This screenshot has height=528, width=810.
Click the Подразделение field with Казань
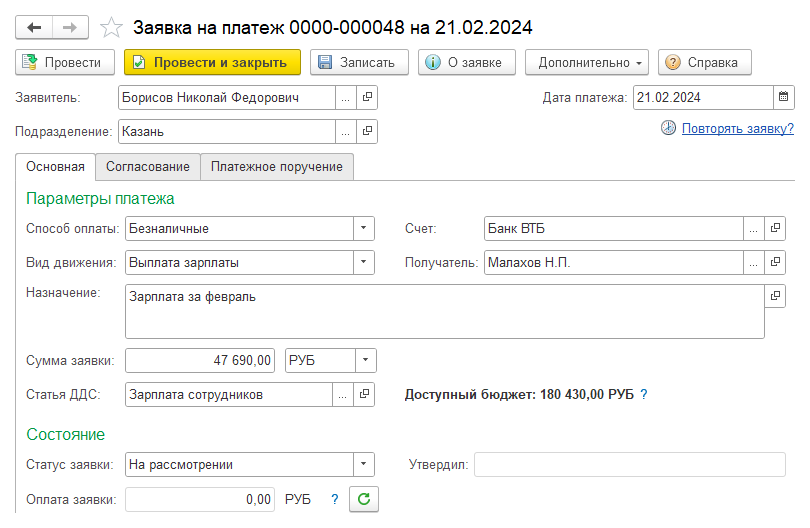pyautogui.click(x=227, y=132)
